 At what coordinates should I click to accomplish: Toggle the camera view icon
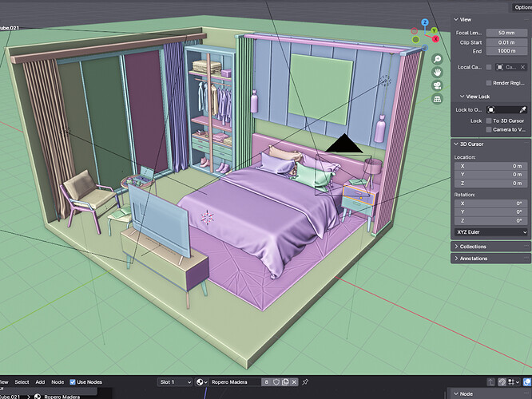(x=437, y=85)
